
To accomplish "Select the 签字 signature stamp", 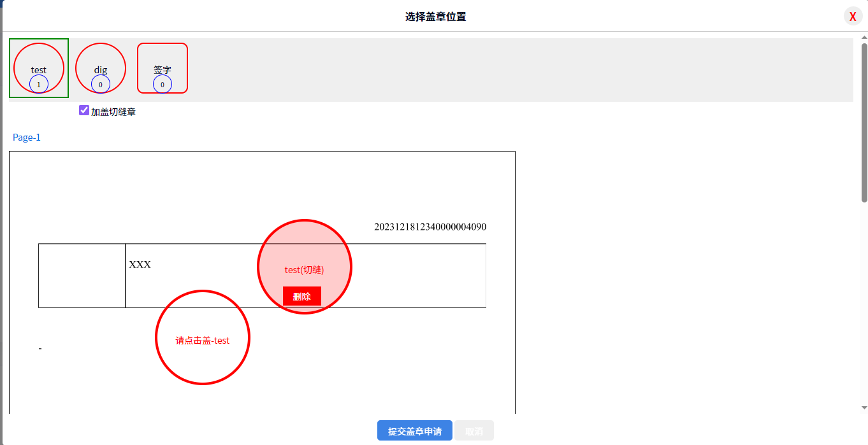I will 163,68.
